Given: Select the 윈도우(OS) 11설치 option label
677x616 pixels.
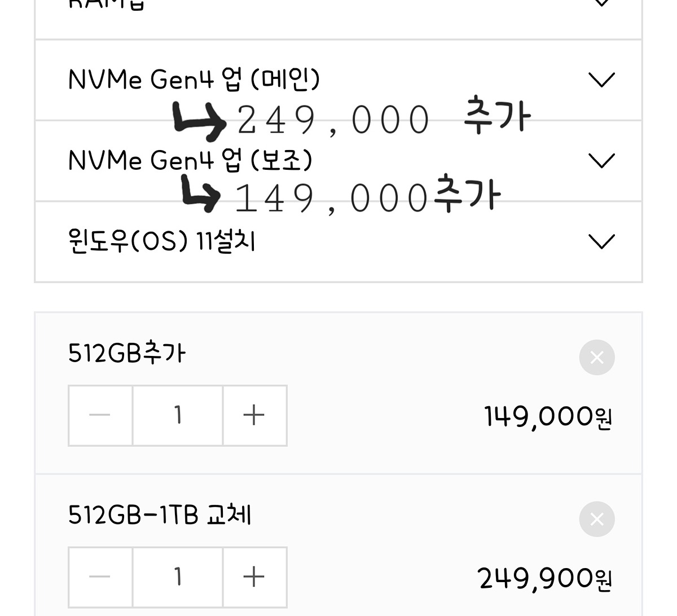Looking at the screenshot, I should (x=161, y=241).
